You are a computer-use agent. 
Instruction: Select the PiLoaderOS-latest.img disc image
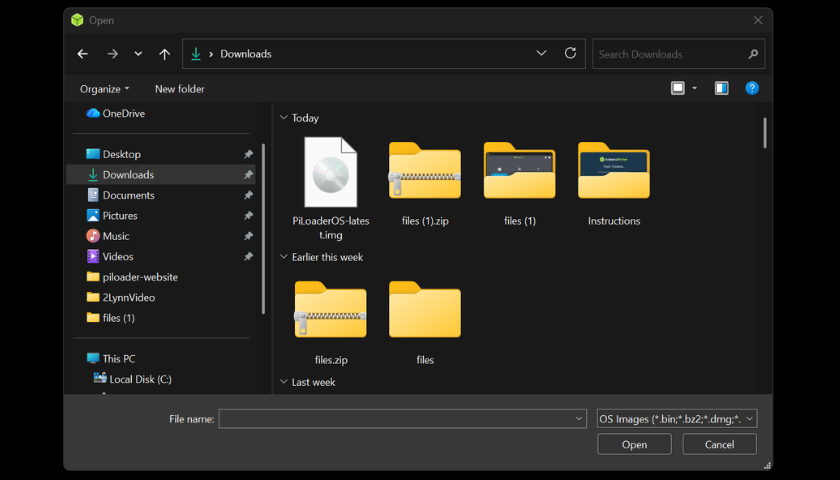point(331,188)
